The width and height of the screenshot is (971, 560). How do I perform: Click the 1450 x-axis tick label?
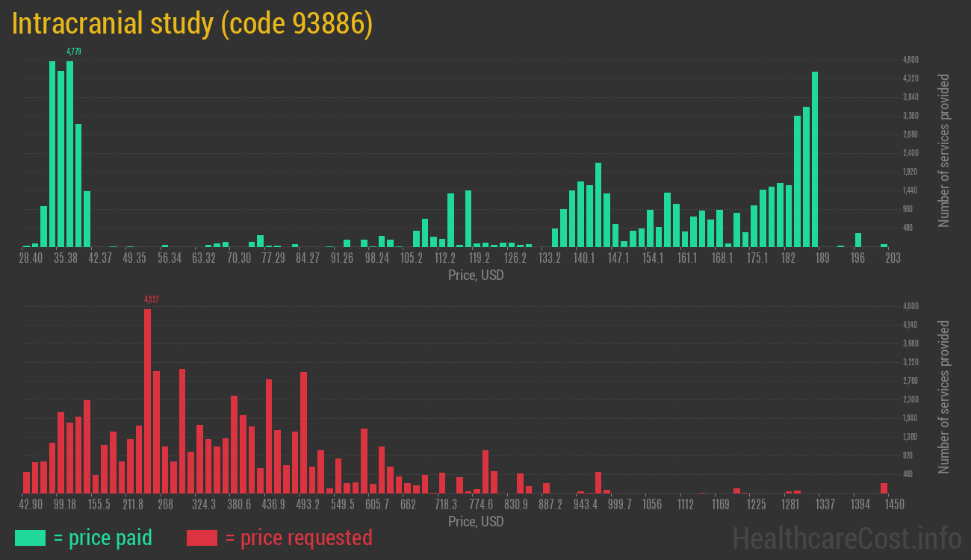895,505
